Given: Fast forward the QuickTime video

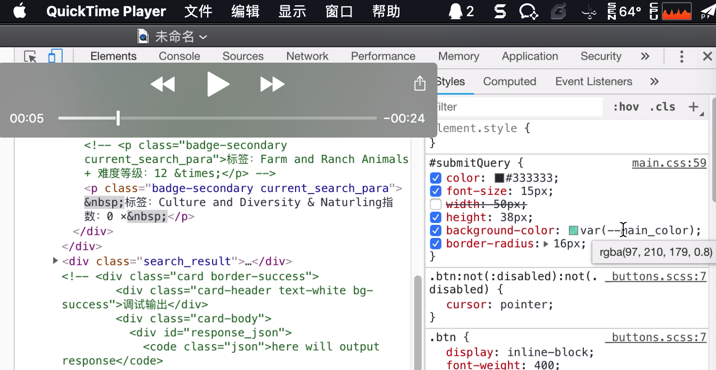Looking at the screenshot, I should coord(273,85).
